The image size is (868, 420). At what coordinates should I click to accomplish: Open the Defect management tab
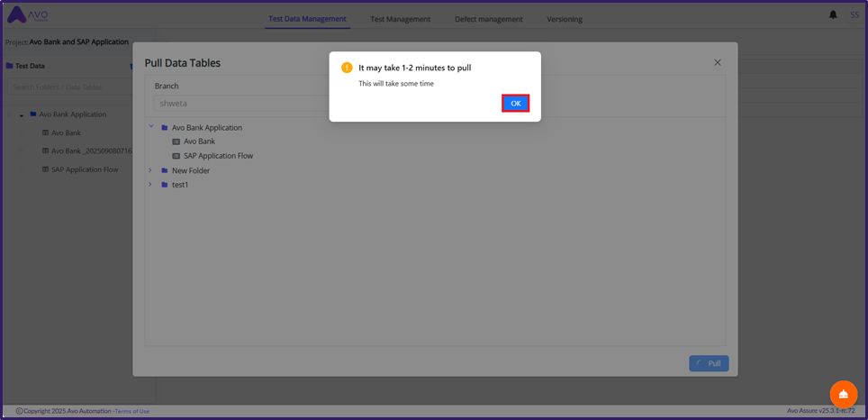(x=488, y=19)
